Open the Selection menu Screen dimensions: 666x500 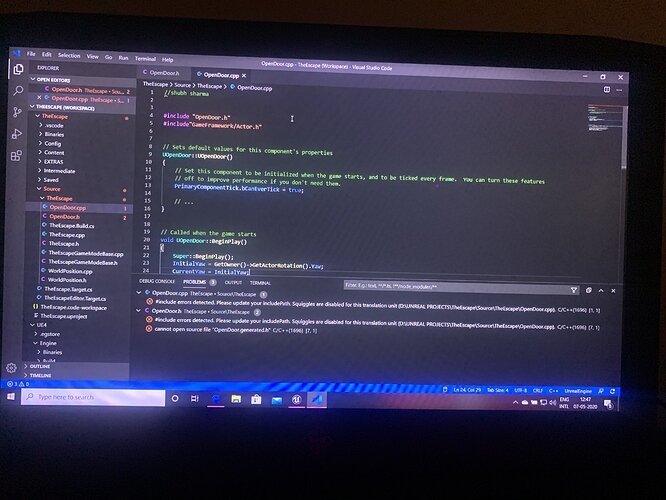tap(69, 56)
